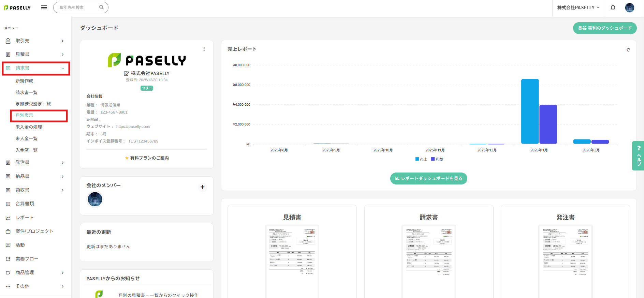Viewport: 644px width, 298px height.
Task: Expand the 納品書 menu chevron
Action: [62, 177]
